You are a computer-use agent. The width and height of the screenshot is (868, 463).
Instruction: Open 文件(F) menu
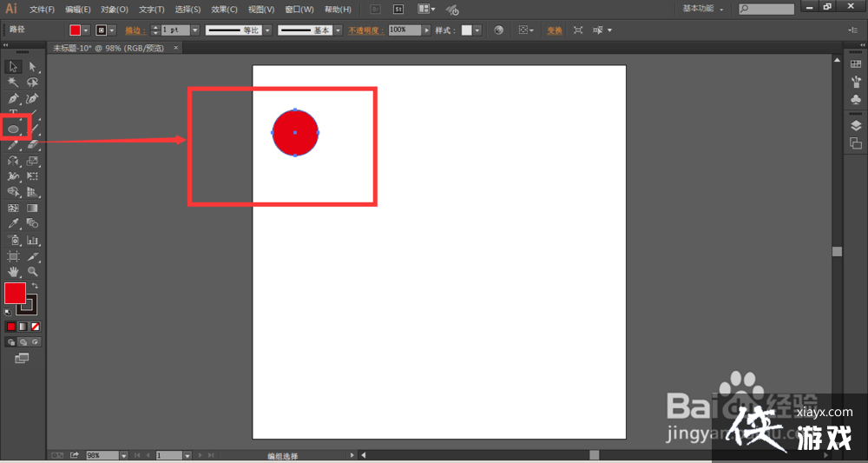(42, 10)
